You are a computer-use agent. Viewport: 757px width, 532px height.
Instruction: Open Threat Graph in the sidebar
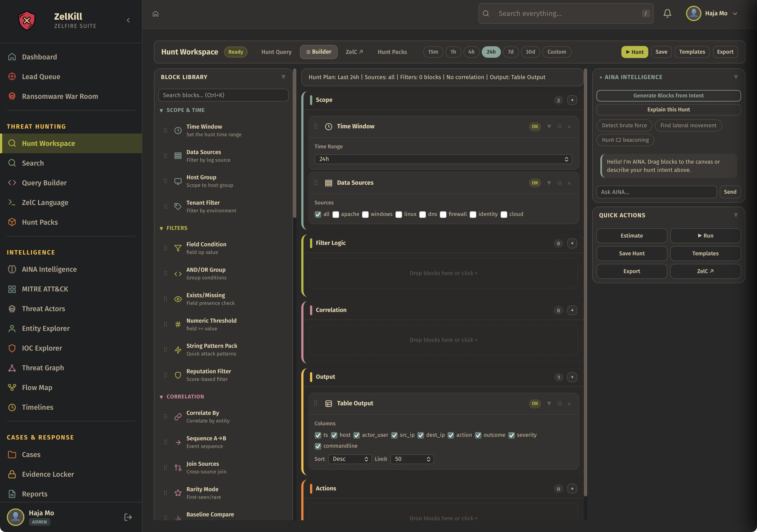(x=43, y=368)
